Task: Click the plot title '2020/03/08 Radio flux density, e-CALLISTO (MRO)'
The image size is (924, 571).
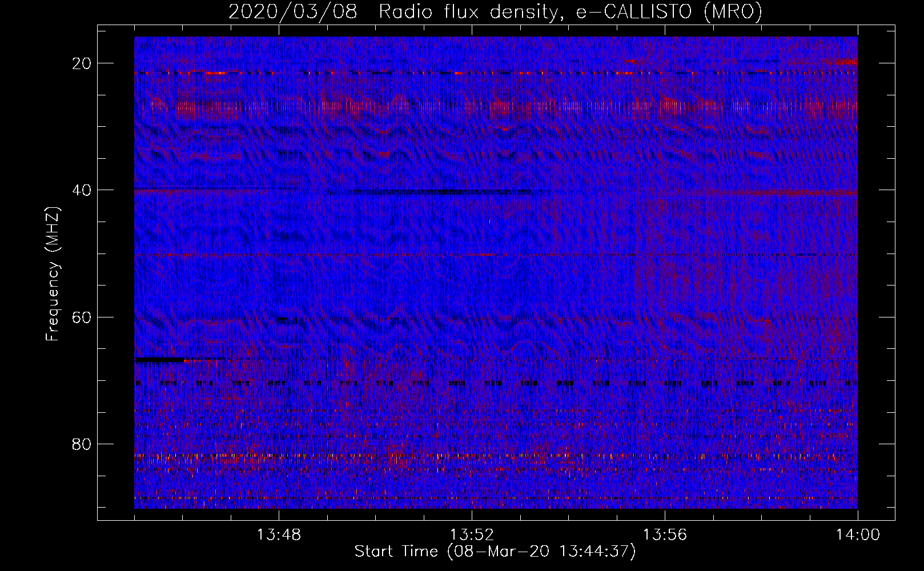Action: click(495, 12)
